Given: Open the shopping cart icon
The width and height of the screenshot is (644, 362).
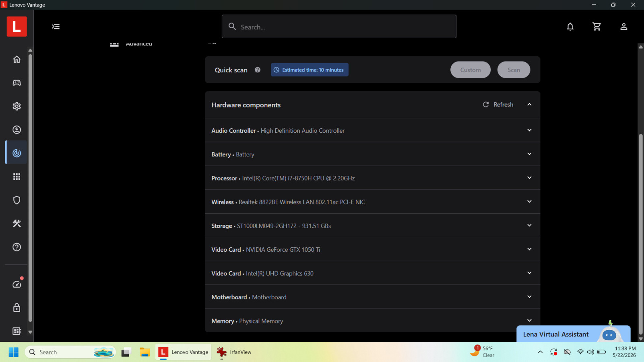Looking at the screenshot, I should pos(597,27).
